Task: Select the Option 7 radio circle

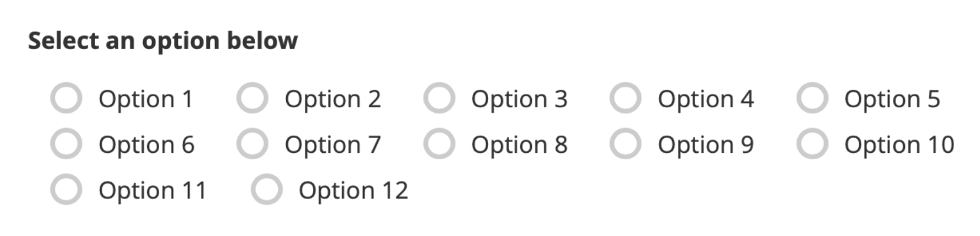Action: coord(252,144)
